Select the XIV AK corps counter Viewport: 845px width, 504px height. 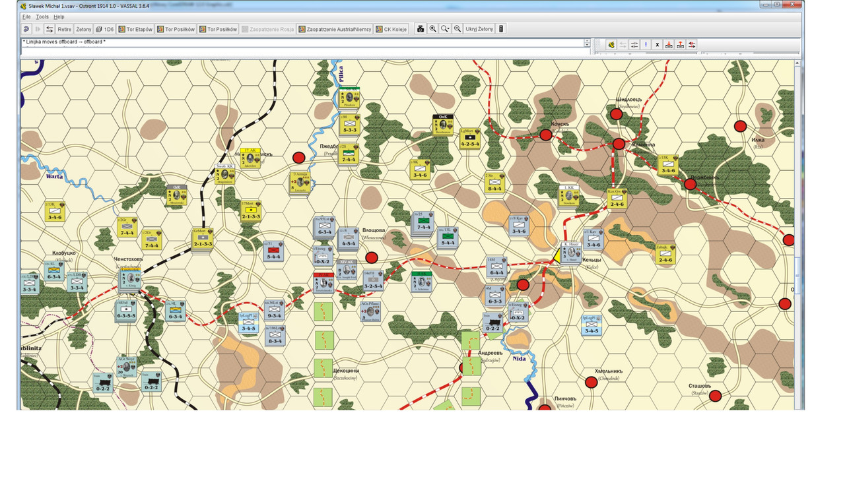click(348, 270)
